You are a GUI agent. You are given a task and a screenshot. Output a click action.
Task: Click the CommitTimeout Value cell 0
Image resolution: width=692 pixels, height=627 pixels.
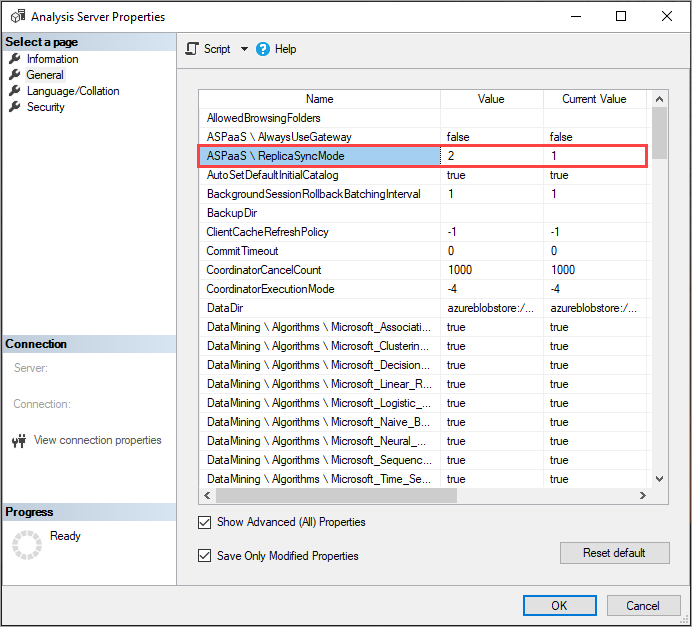[x=492, y=251]
